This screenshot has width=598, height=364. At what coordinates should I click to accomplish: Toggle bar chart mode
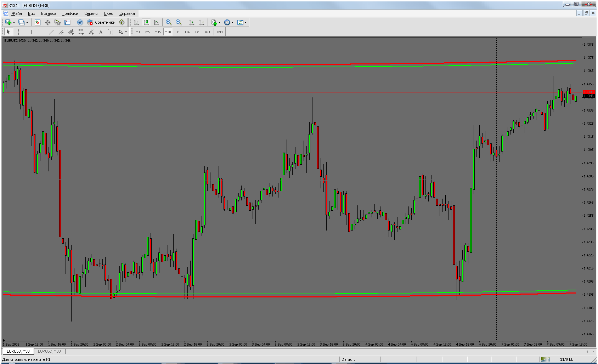pos(136,22)
